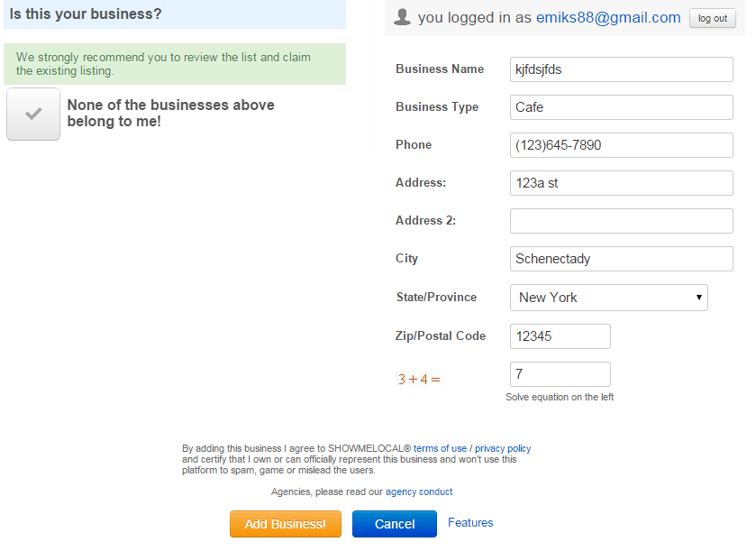Click the empty Address 2 field

(622, 221)
